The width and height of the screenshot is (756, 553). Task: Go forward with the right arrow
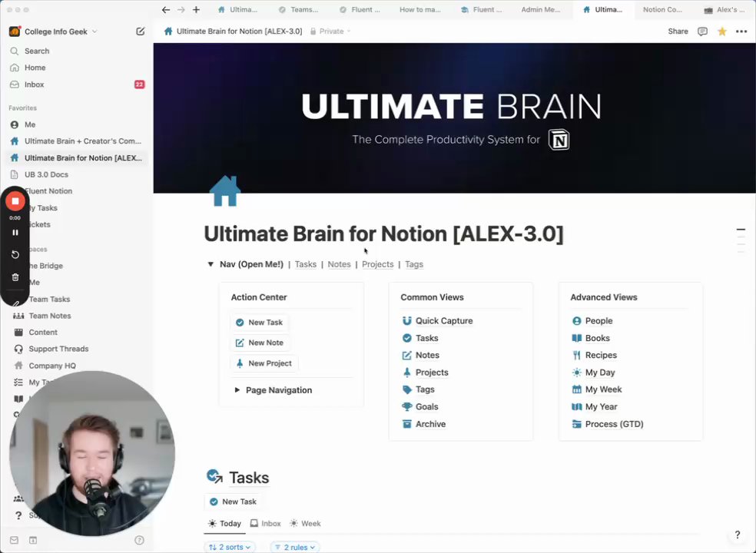click(x=181, y=10)
